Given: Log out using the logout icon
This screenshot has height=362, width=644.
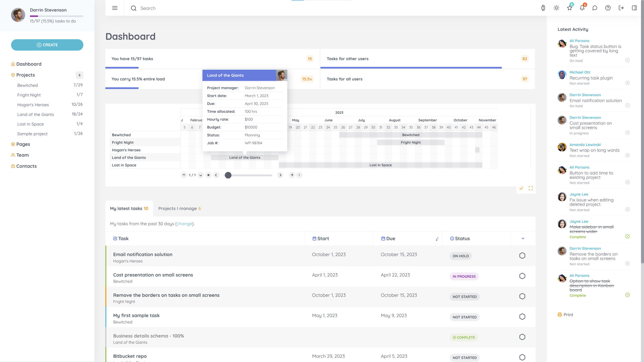Looking at the screenshot, I should [621, 8].
